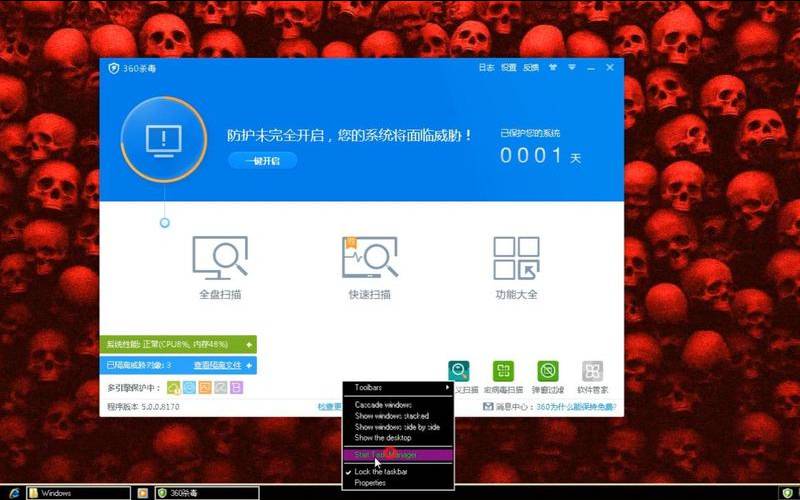
Task: Toggle the gray disabled engine icon
Action: (220, 388)
